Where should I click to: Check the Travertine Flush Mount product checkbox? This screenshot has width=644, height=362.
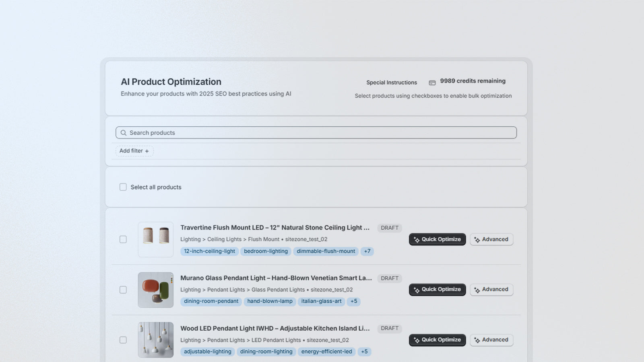point(123,239)
